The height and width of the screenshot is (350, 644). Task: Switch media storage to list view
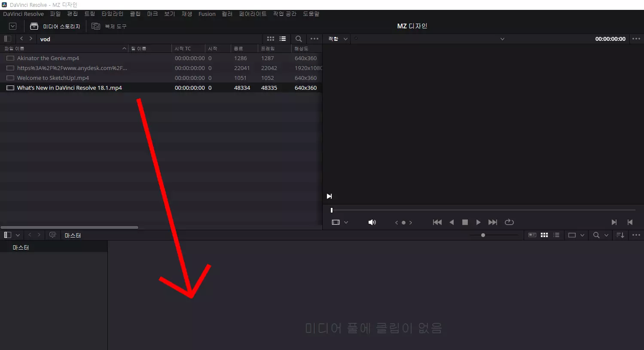tap(283, 39)
